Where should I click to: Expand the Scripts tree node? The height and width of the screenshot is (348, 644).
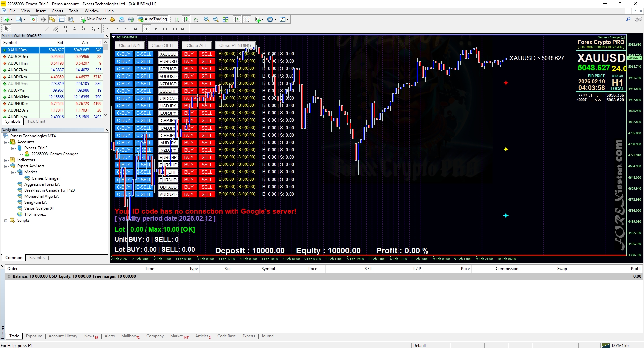coord(6,220)
